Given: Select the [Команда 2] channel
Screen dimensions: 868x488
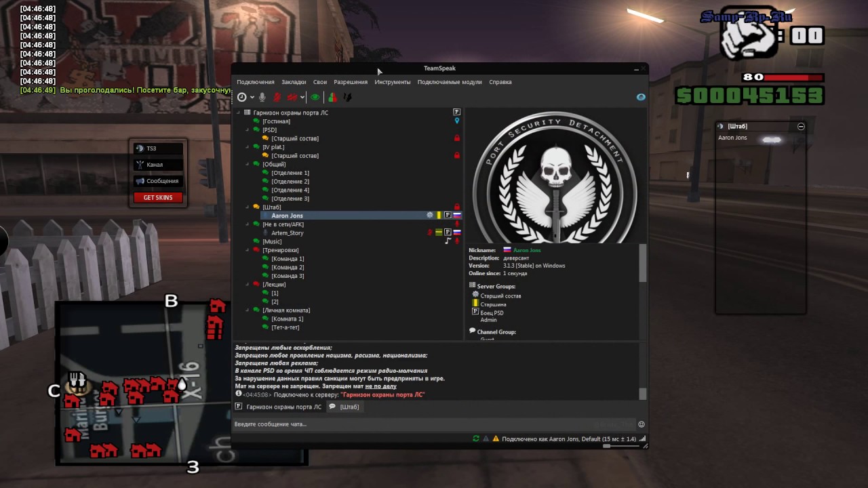Looking at the screenshot, I should pos(288,267).
